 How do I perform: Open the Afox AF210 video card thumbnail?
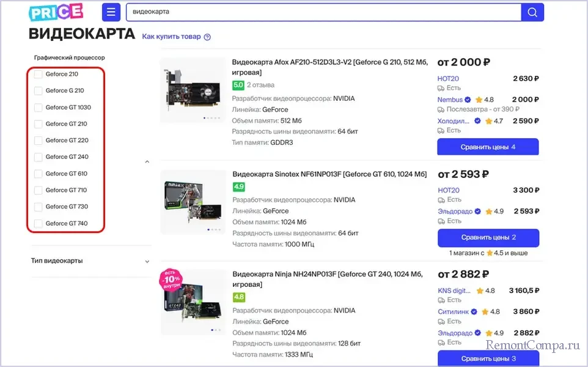(193, 89)
